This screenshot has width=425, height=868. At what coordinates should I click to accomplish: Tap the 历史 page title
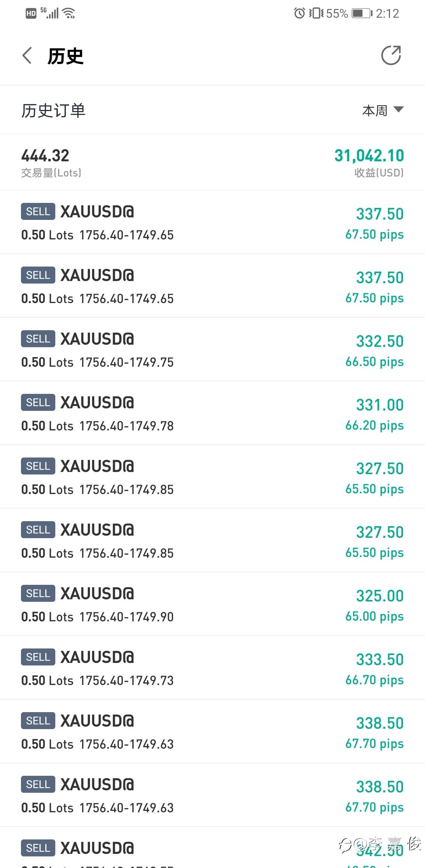click(65, 56)
